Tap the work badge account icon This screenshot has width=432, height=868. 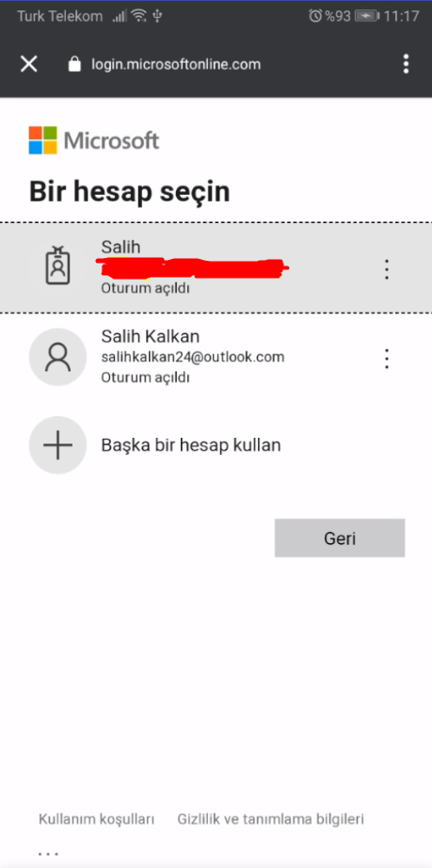pos(58,265)
